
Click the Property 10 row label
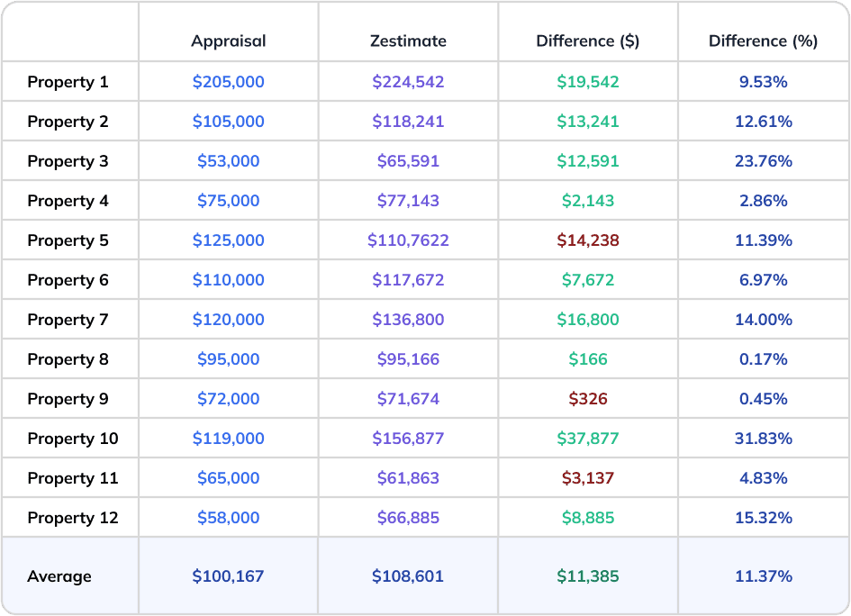(71, 438)
